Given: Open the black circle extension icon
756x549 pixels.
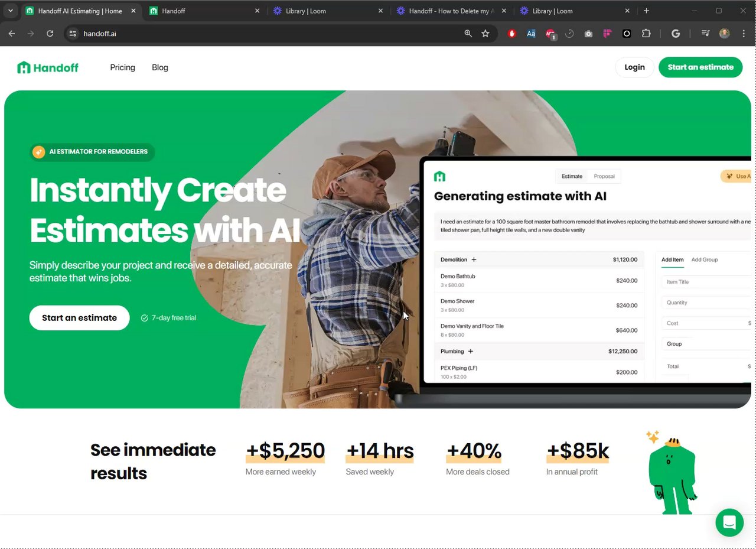Looking at the screenshot, I should [627, 34].
